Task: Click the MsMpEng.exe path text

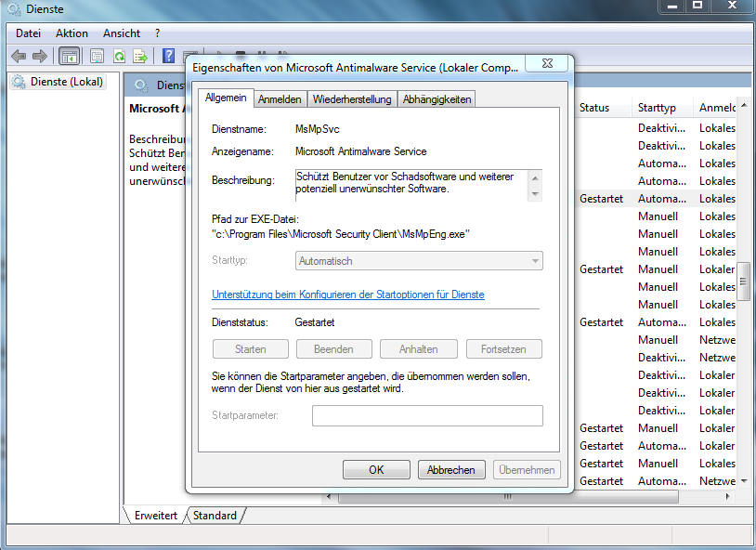Action: (x=341, y=234)
